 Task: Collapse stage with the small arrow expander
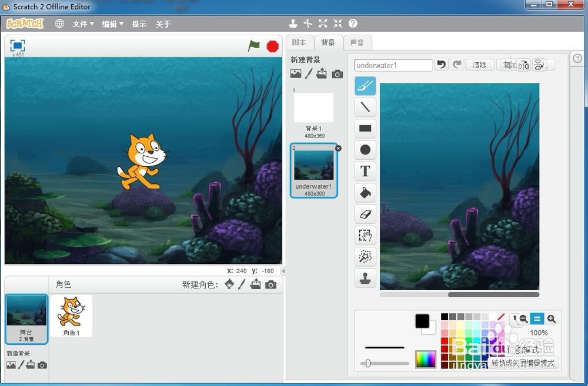tap(283, 271)
